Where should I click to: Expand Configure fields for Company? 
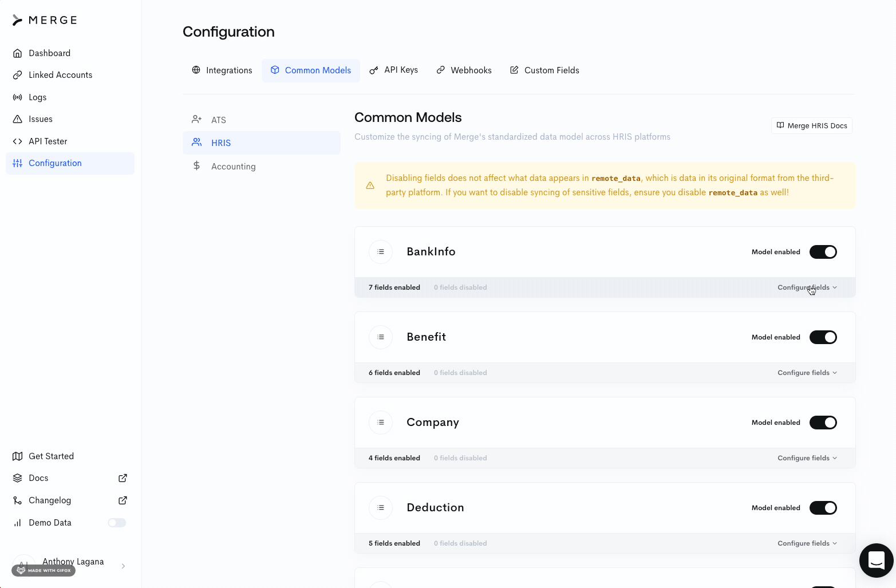click(807, 458)
